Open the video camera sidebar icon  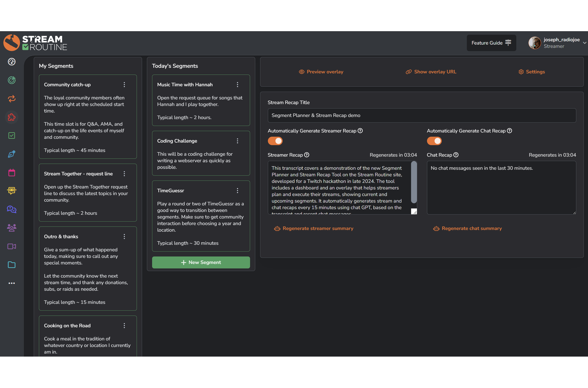click(x=12, y=246)
